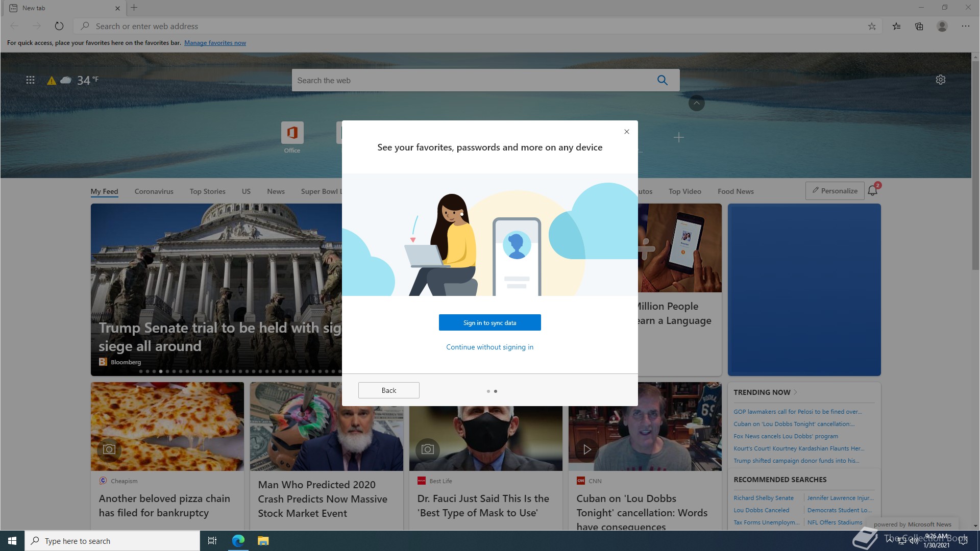Select the Coronavirus feed tab
The image size is (980, 551).
pyautogui.click(x=154, y=191)
